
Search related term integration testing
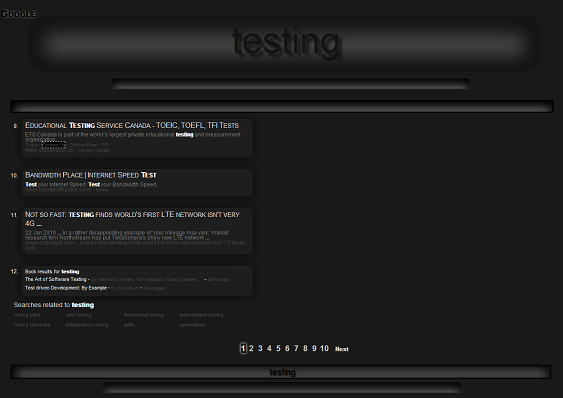(87, 325)
